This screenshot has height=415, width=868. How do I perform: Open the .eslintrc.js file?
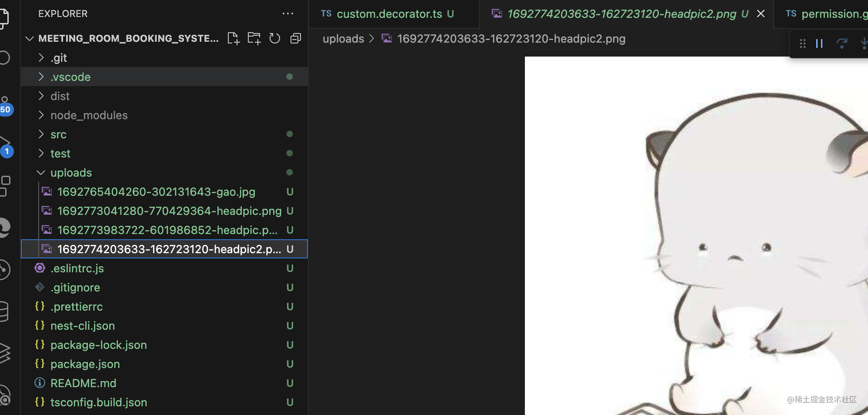click(x=164, y=268)
